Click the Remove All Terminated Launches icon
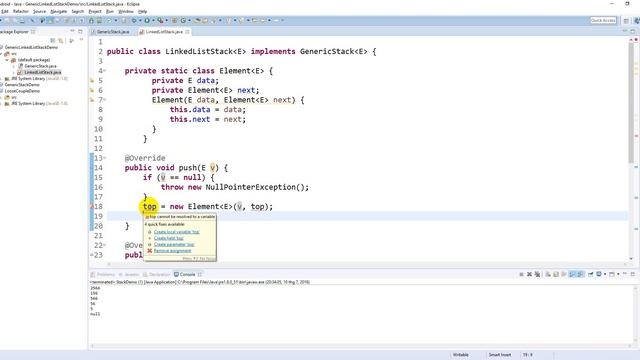The width and height of the screenshot is (640, 360). tap(537, 274)
